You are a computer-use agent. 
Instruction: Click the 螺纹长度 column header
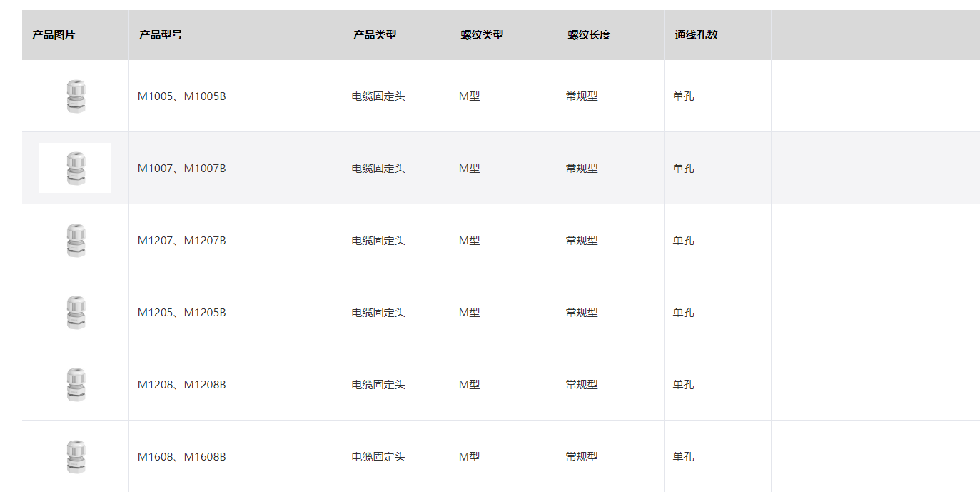pos(589,35)
